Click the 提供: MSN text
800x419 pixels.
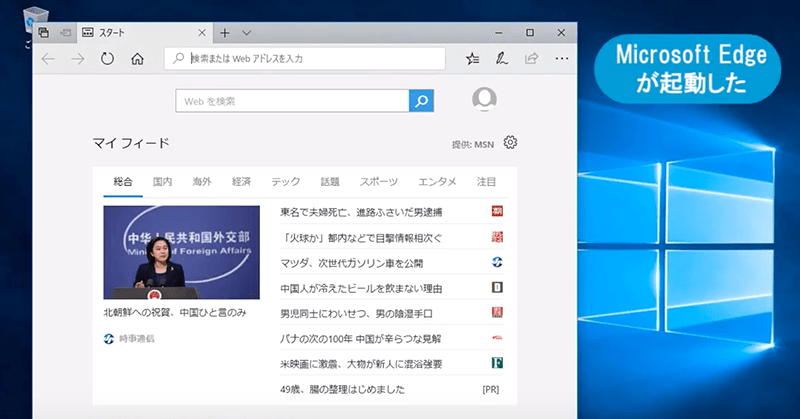tap(473, 145)
